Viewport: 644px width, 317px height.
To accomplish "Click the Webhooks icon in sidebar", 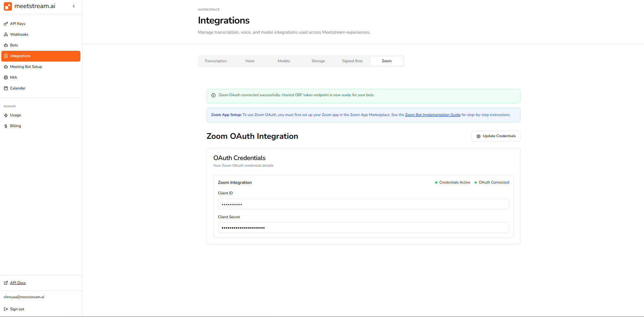I will [6, 35].
